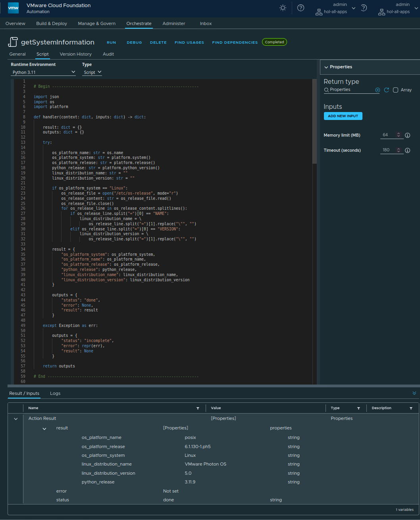View the Memory limit info icon
This screenshot has height=520, width=420.
tap(407, 135)
